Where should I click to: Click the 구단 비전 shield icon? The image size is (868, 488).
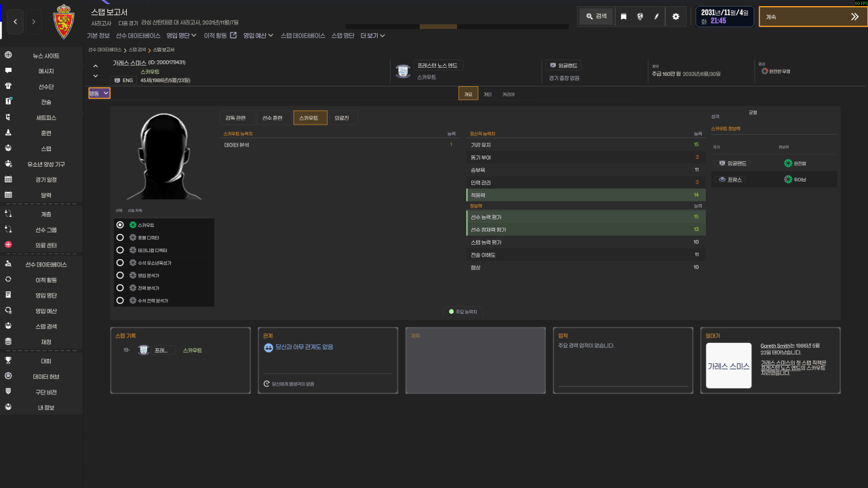click(8, 392)
